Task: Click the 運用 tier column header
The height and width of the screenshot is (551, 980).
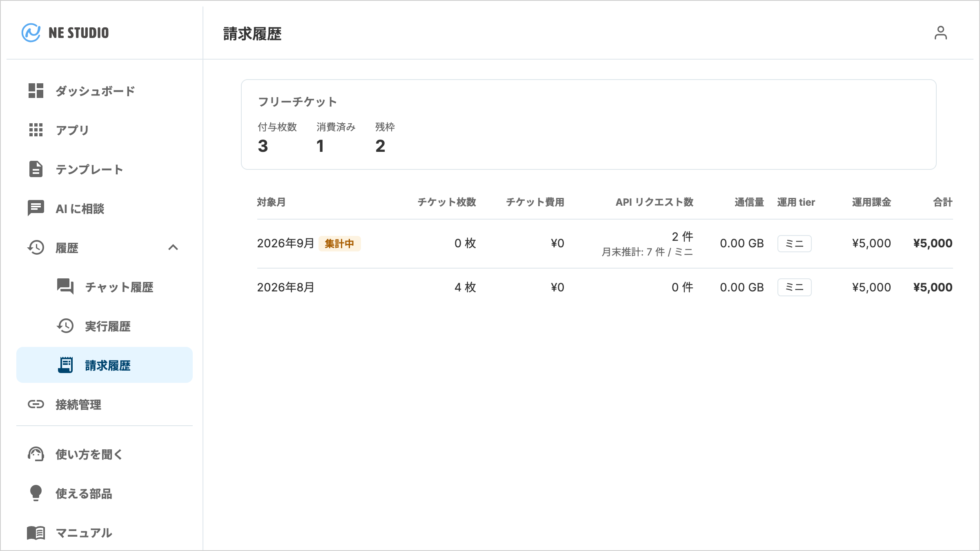Action: click(796, 202)
